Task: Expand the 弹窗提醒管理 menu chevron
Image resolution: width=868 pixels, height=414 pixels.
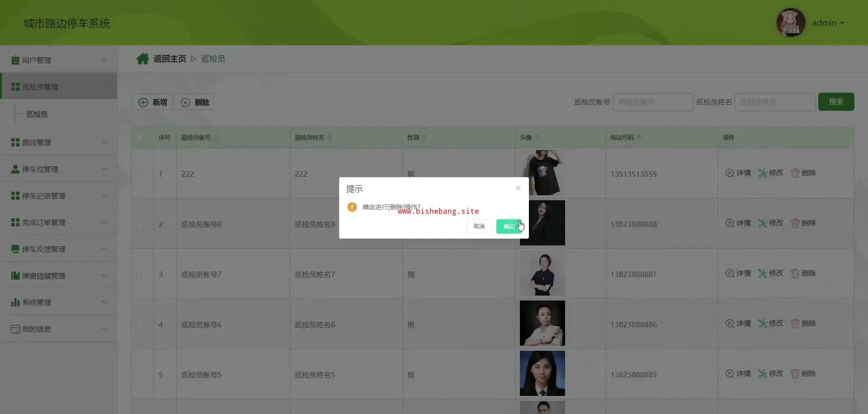Action: pyautogui.click(x=104, y=276)
